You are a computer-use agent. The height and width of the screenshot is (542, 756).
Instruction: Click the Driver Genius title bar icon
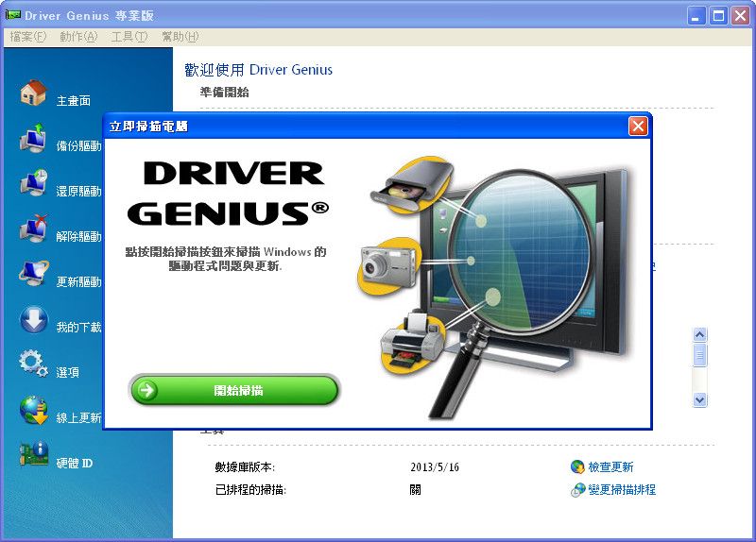[x=13, y=15]
